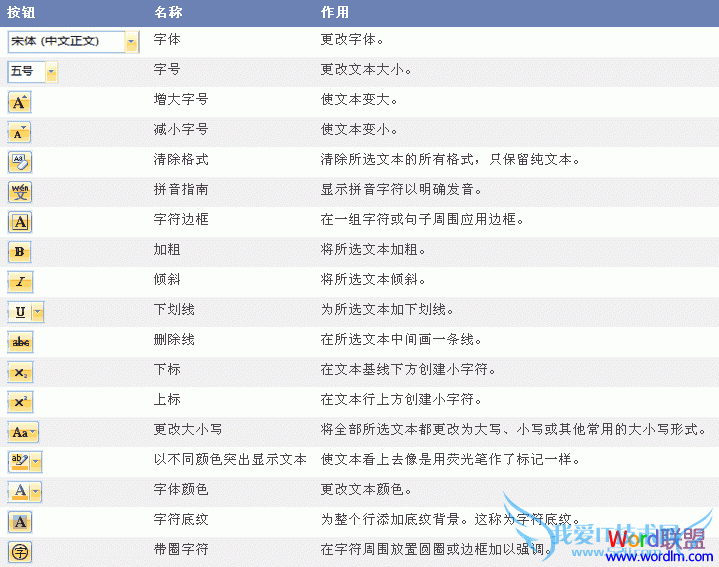Open the highlight color dropdown arrow
The height and width of the screenshot is (567, 719).
pos(36,462)
